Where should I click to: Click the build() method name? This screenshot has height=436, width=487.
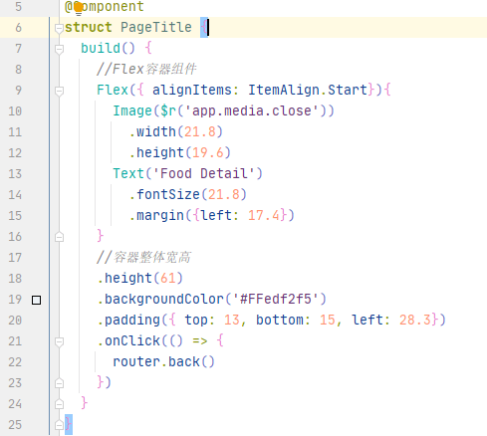tap(100, 48)
